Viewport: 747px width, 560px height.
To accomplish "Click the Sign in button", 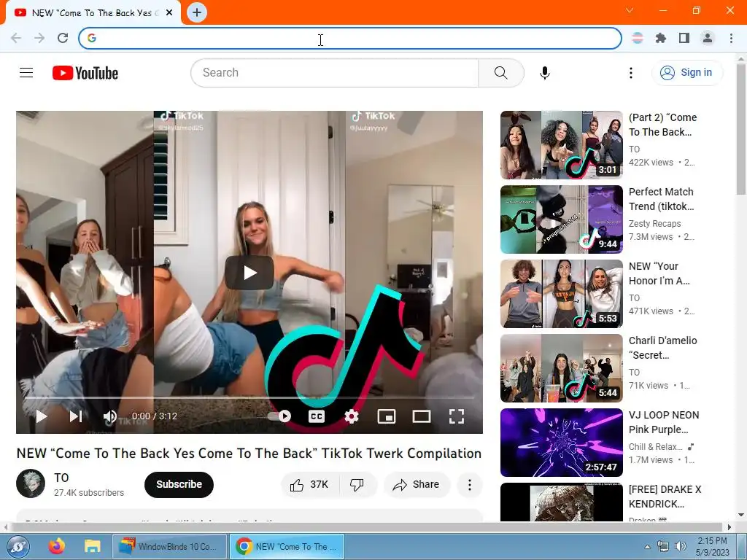I will pos(686,72).
